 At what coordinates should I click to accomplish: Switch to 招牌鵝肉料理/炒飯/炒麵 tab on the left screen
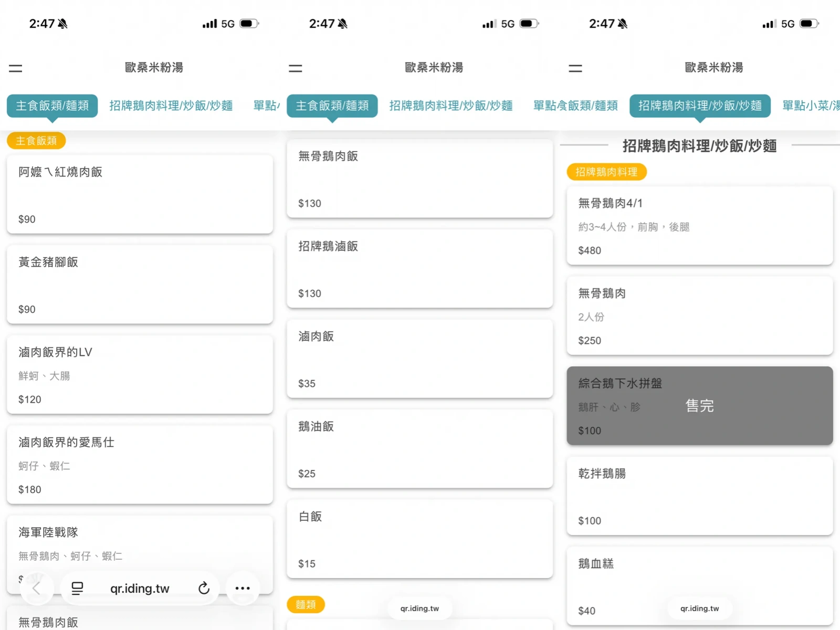(171, 106)
